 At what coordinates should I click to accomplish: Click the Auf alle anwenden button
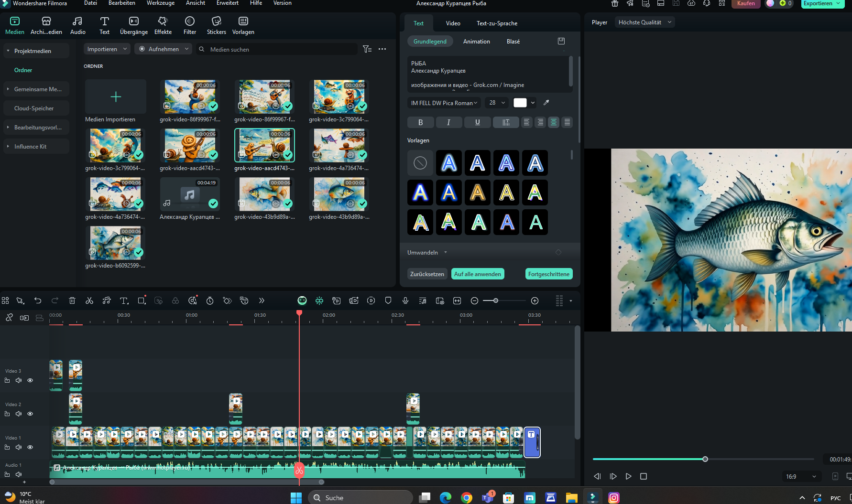point(477,274)
